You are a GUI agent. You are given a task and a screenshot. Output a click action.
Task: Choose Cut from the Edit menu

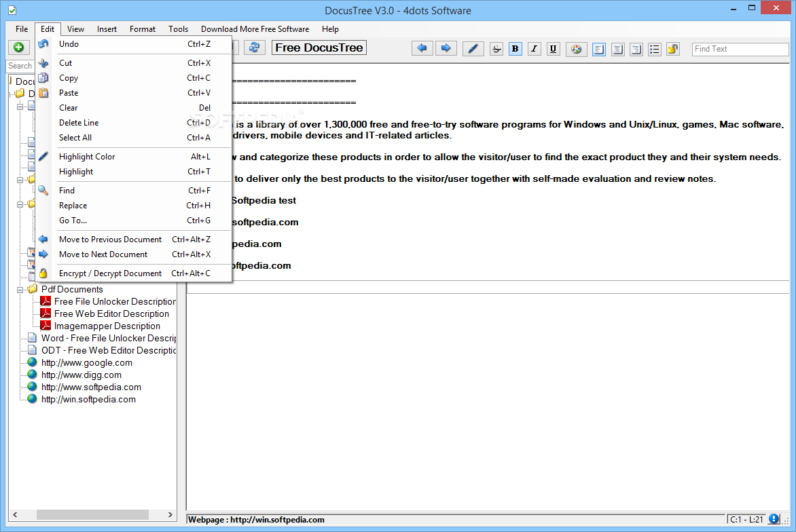[134, 63]
